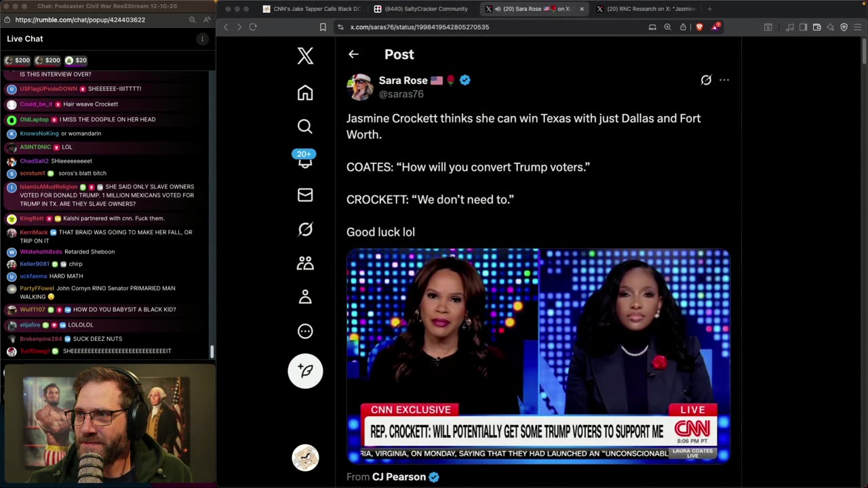Viewport: 868px width, 488px height.
Task: Share this page from the address bar
Action: click(683, 27)
